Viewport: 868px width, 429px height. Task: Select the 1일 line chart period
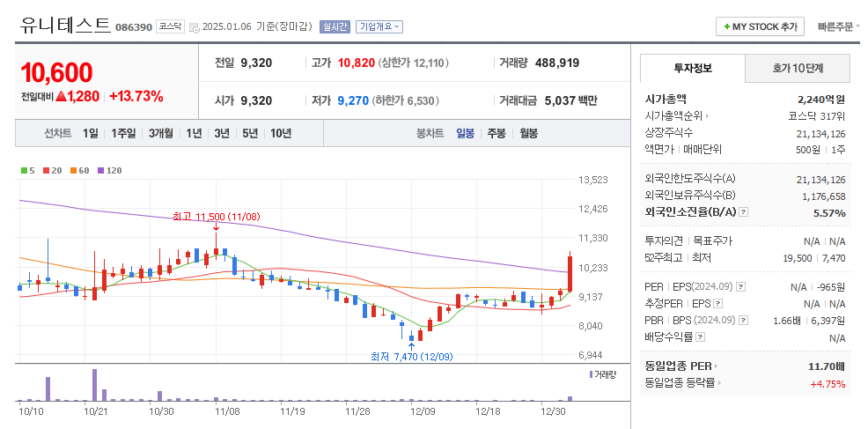click(x=90, y=133)
